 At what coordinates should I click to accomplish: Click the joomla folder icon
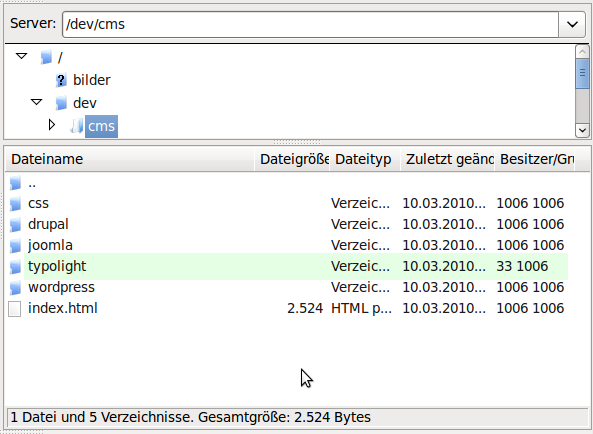pos(15,246)
